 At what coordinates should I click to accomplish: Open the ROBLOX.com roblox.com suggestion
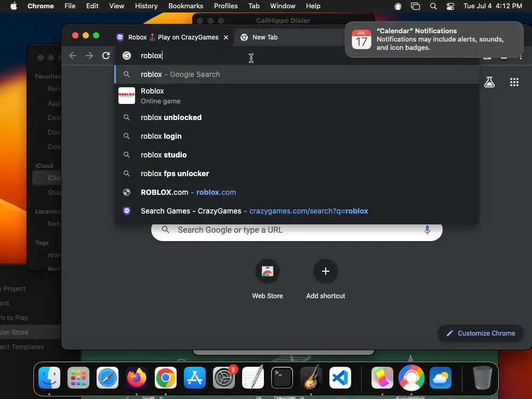coord(297,192)
